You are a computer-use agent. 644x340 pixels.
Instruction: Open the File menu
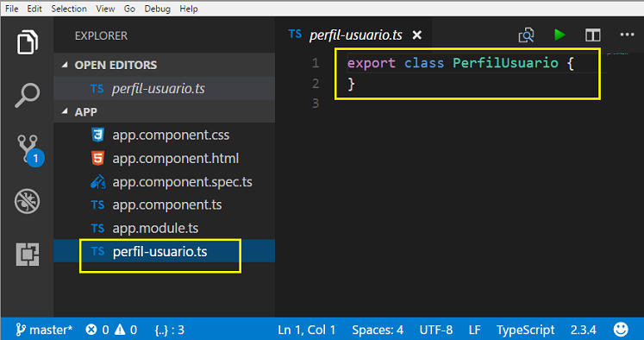pos(12,9)
